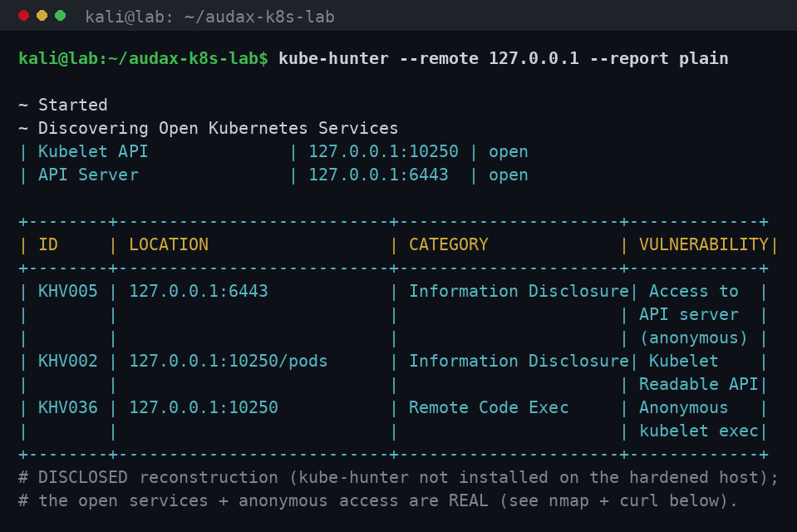Click the green prompt kali@lab:~/audax-k8s-lab$
The image size is (797, 532).
click(x=143, y=58)
